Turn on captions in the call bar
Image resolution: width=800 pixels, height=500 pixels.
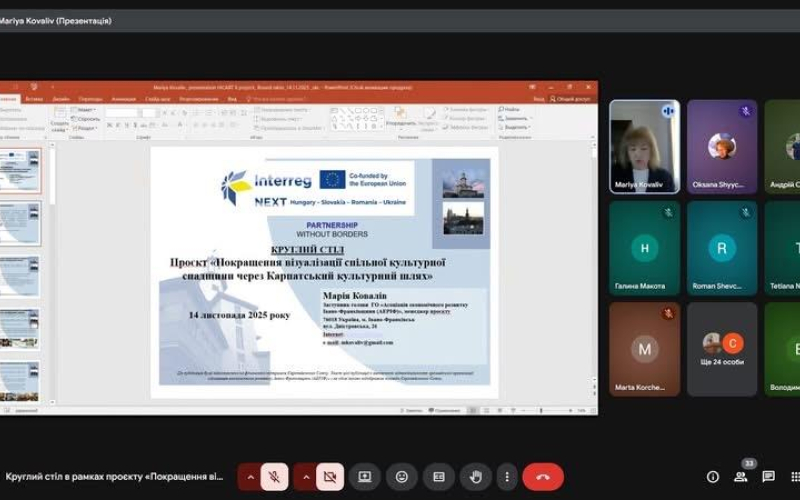[x=439, y=477]
